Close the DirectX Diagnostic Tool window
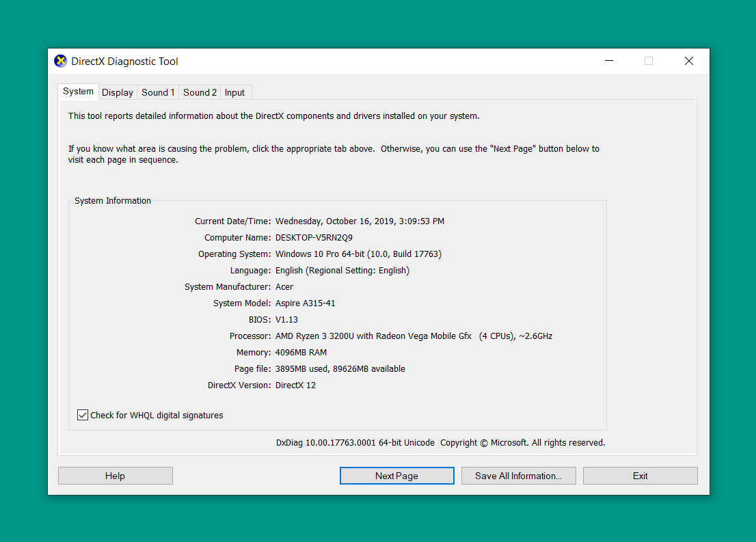Screen dimensions: 756x542 (x=689, y=61)
